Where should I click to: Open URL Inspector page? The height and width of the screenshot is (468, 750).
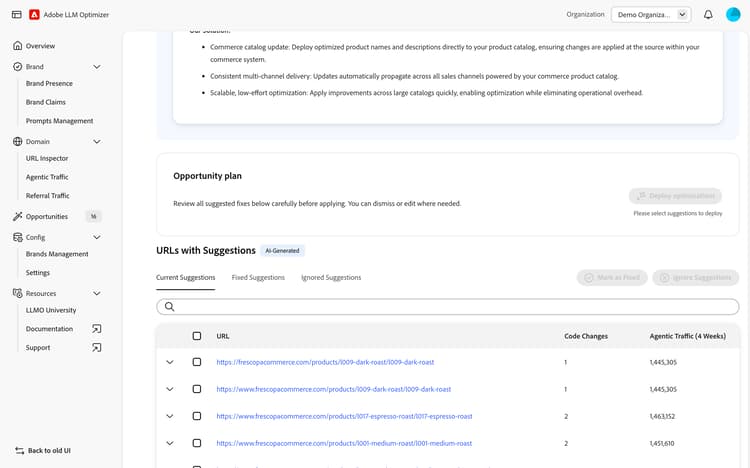coord(47,158)
